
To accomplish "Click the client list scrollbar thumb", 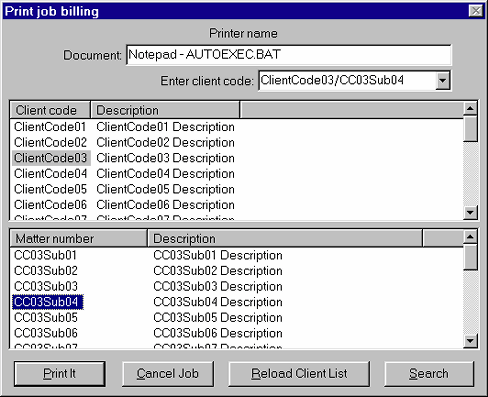I will [x=470, y=128].
